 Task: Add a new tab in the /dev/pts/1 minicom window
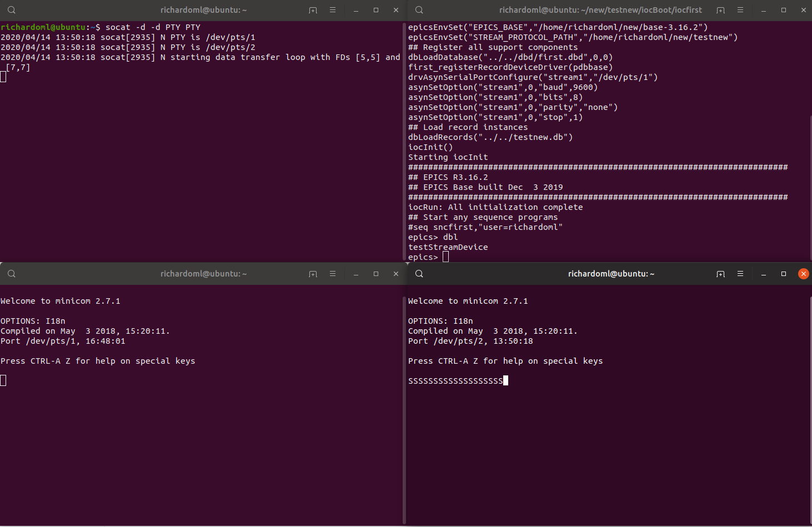pos(313,274)
